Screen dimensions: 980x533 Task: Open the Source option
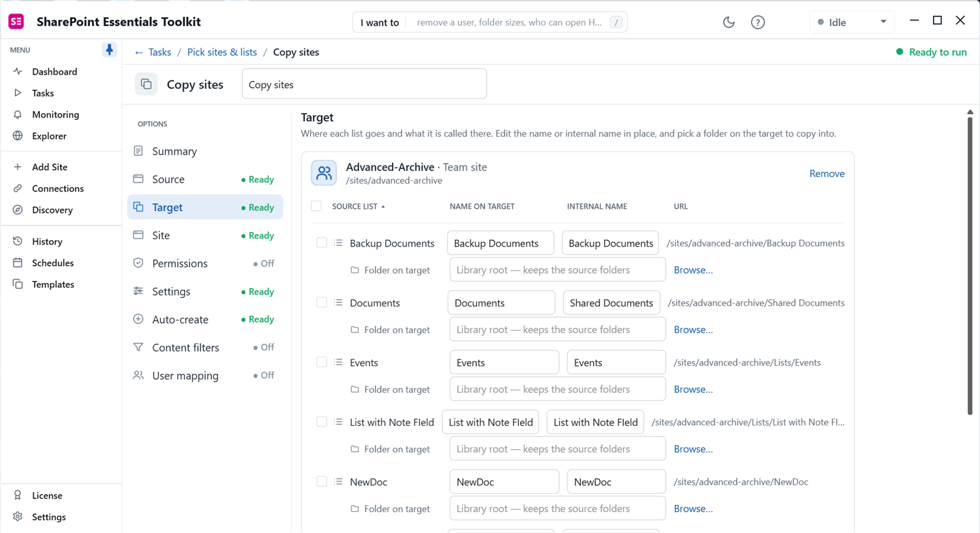[x=205, y=179]
